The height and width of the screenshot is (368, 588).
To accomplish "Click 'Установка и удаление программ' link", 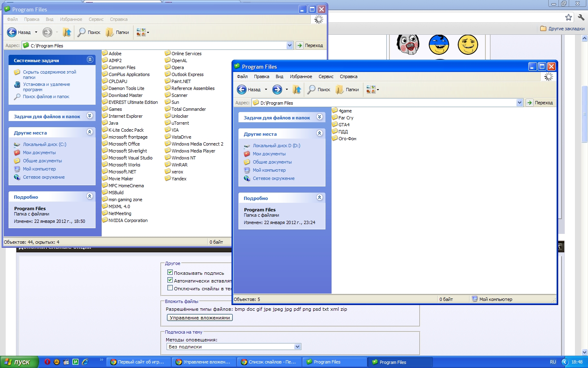I will [46, 87].
